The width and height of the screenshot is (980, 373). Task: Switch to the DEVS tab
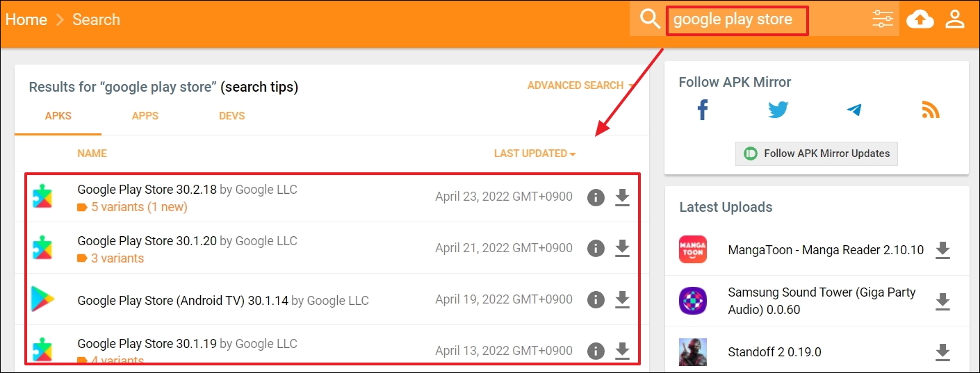(x=231, y=116)
